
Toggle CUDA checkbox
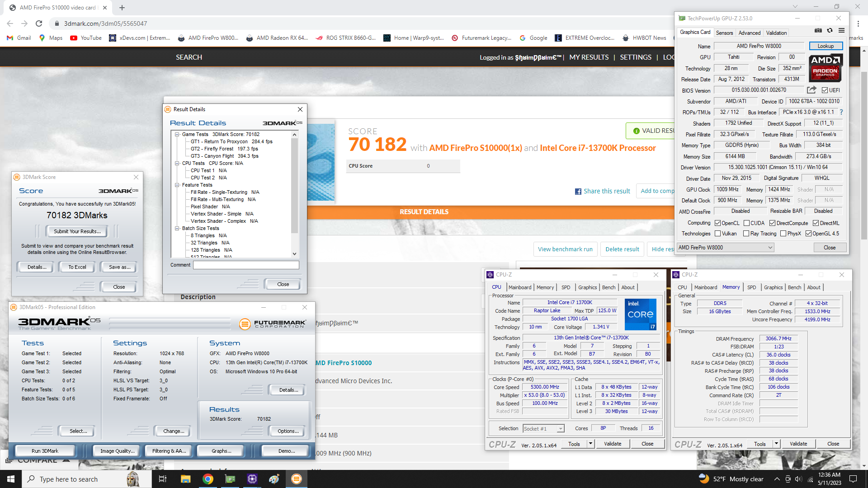(x=746, y=223)
